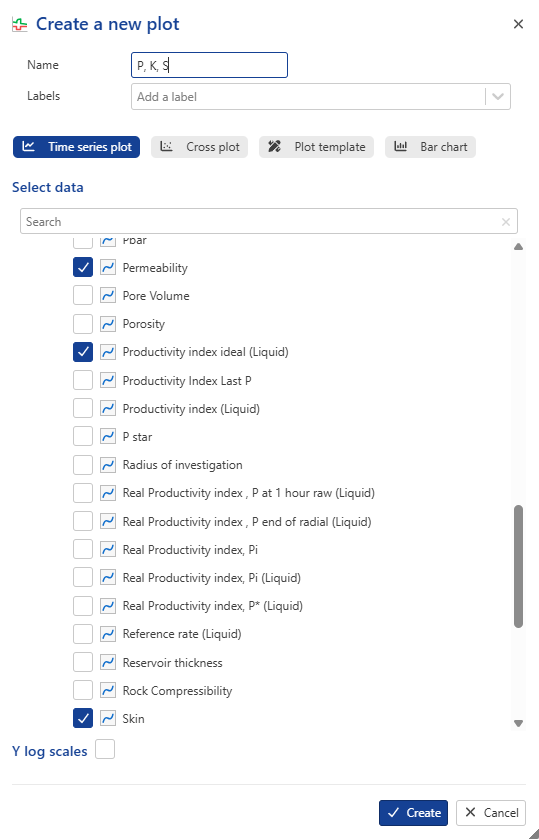Click the Porosity label text

144,324
